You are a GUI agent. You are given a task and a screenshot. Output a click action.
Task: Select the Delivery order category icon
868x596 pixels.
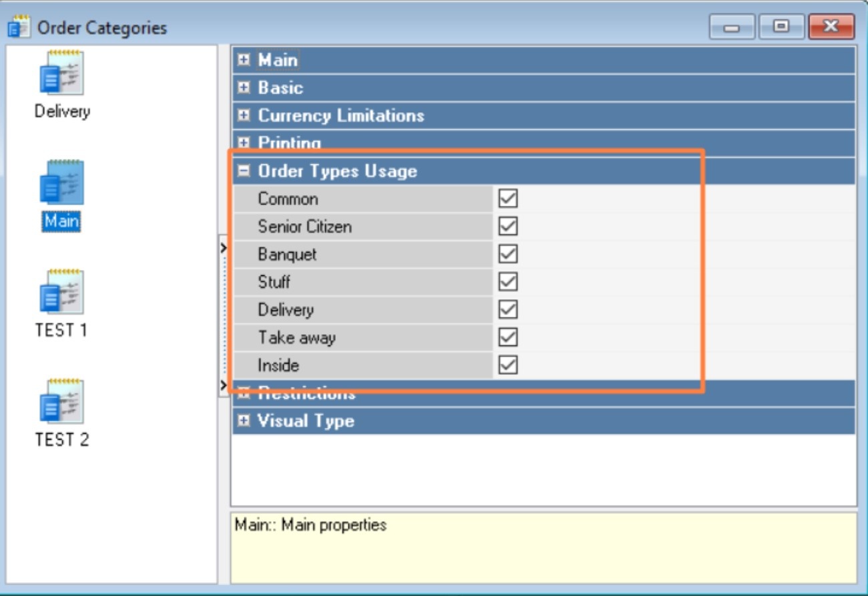[x=61, y=73]
